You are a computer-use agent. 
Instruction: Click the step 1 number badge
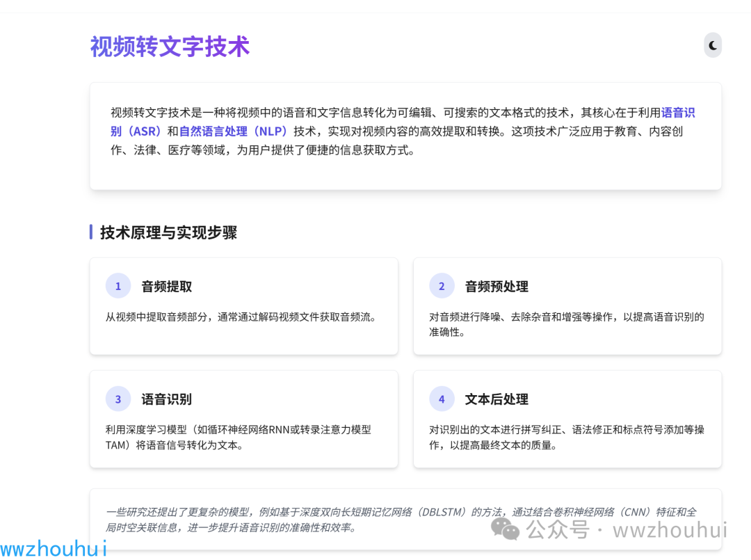point(118,286)
